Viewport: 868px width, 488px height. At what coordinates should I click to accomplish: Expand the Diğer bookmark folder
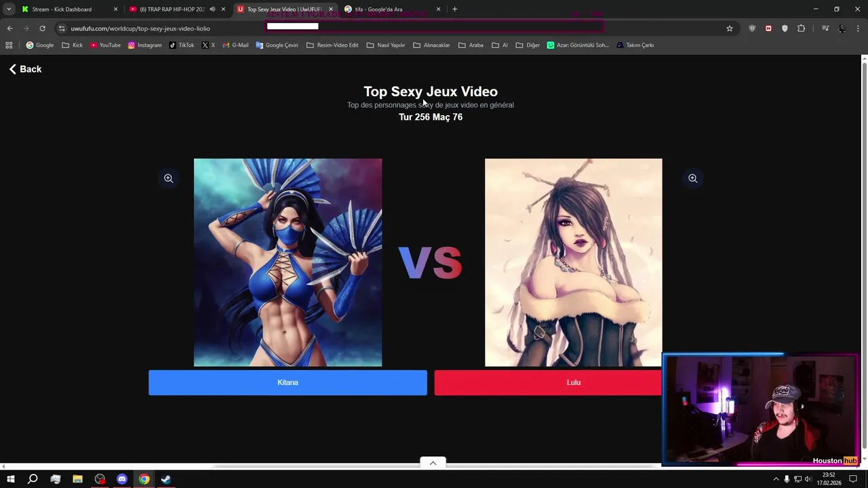coord(528,45)
